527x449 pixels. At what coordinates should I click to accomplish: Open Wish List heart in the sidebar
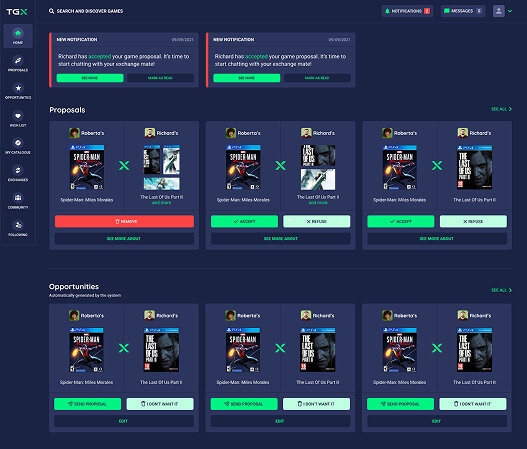click(x=18, y=119)
